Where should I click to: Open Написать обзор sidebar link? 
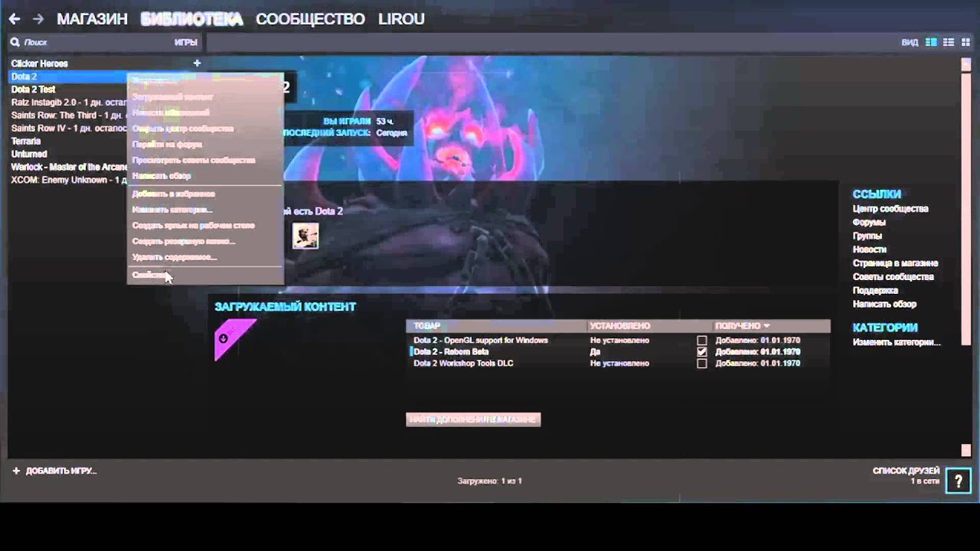pos(884,305)
